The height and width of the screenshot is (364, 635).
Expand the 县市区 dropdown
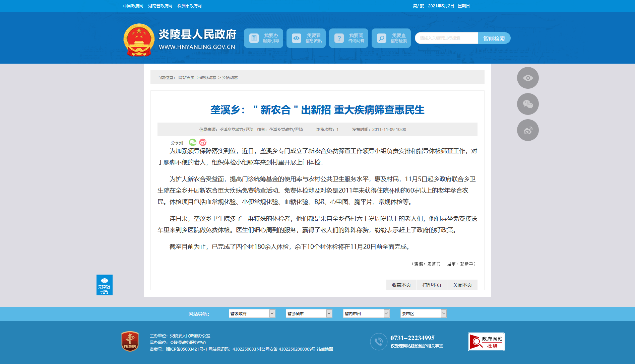point(423,313)
